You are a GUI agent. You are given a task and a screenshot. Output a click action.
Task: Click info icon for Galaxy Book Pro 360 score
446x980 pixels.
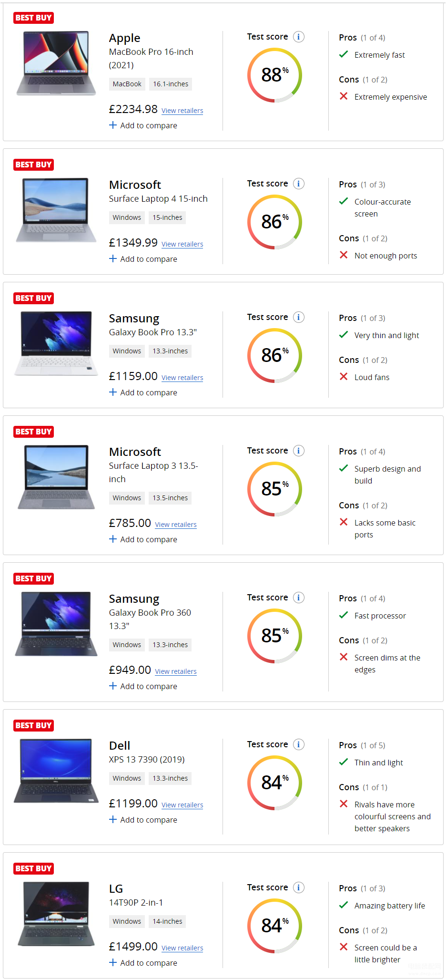[299, 598]
